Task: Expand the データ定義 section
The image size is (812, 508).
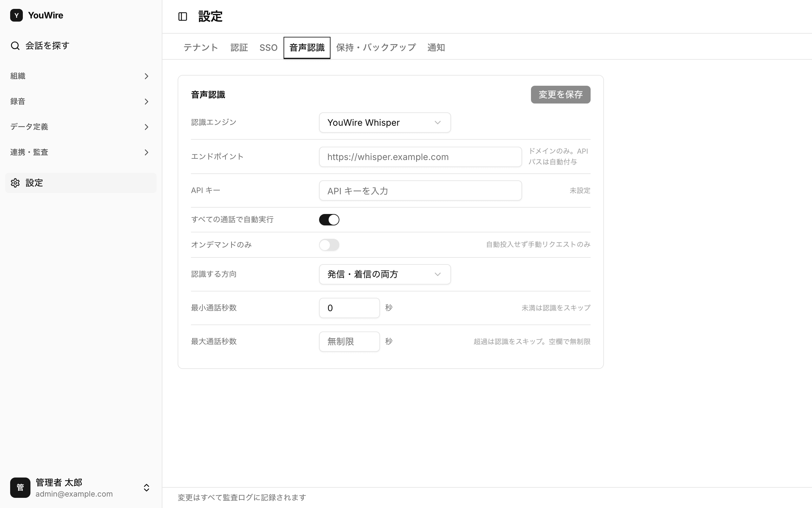Action: [x=81, y=127]
